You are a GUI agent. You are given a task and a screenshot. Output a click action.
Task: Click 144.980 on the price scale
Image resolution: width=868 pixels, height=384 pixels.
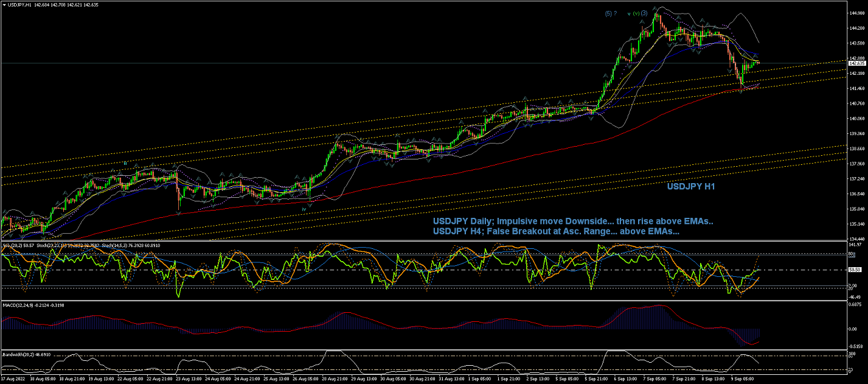[857, 13]
